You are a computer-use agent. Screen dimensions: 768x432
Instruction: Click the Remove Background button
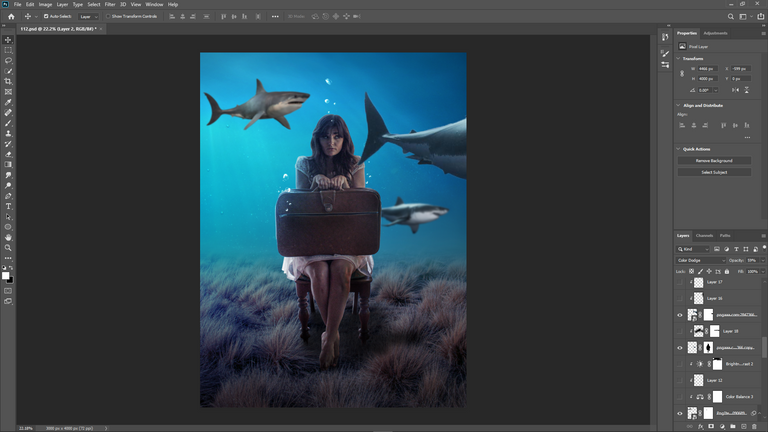click(714, 161)
